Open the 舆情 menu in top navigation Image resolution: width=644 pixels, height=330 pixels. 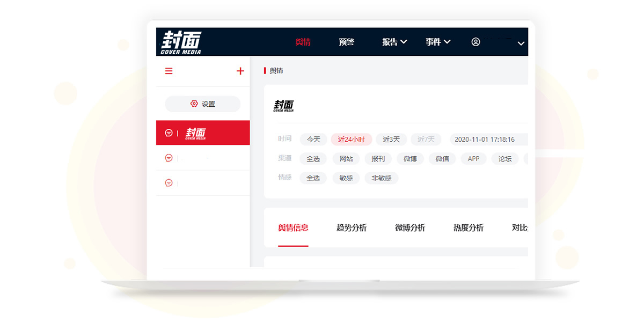(303, 42)
